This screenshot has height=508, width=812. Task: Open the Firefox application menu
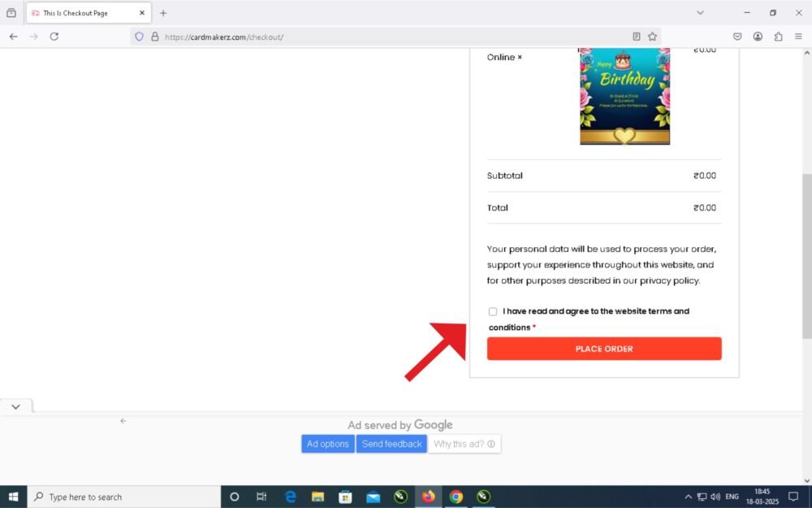click(798, 37)
